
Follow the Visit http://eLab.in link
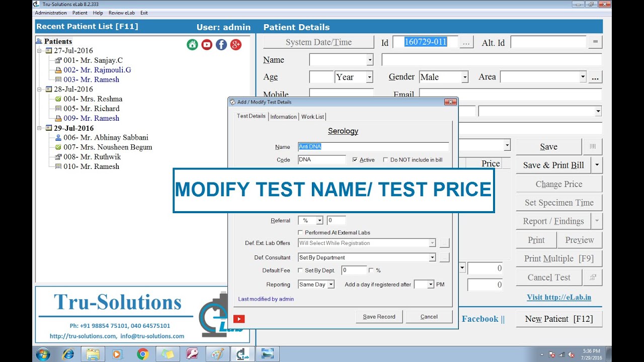559,297
